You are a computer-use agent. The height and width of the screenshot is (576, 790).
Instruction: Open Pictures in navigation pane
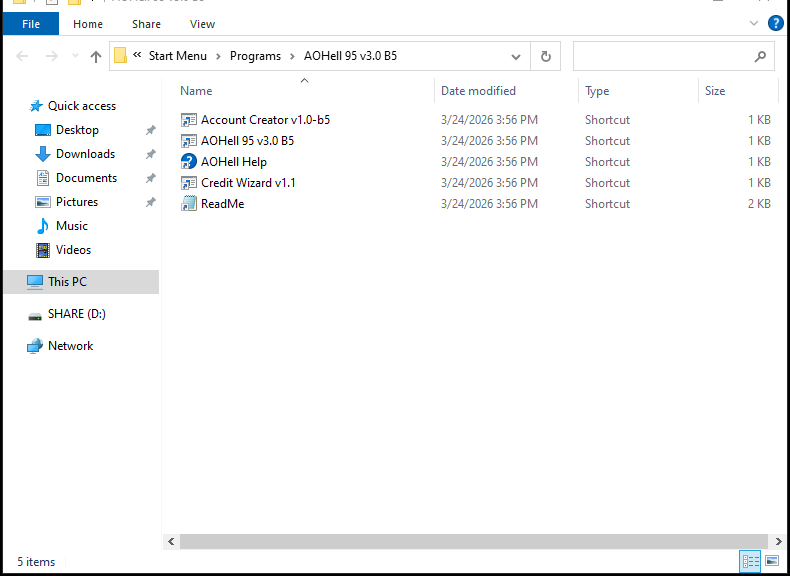coord(77,202)
